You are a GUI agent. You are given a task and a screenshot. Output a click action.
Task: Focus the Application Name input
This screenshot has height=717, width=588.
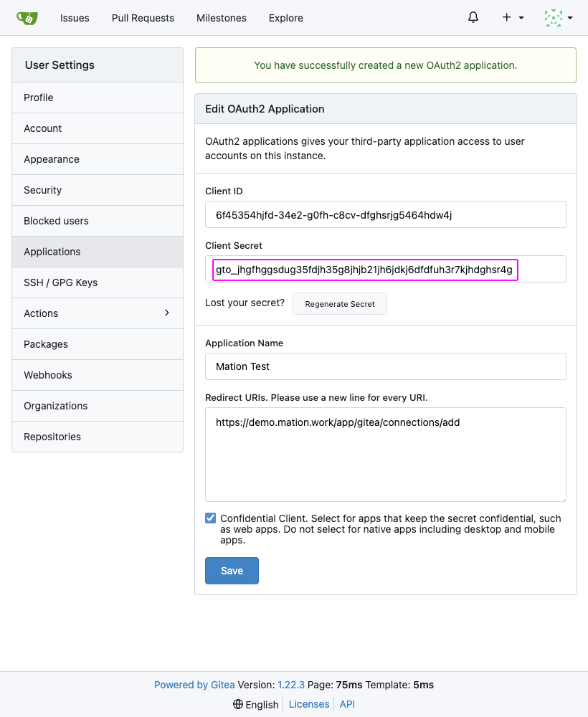point(386,366)
